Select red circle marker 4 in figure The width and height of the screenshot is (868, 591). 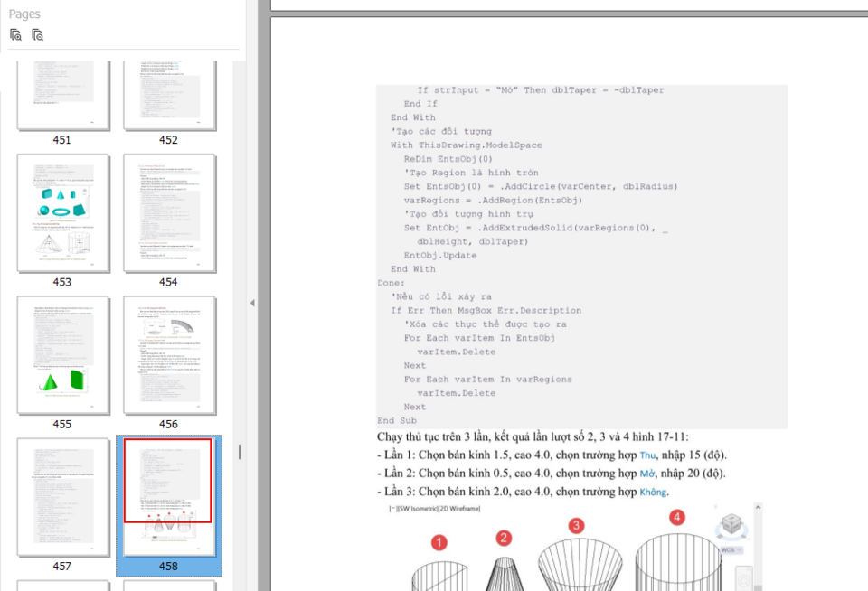point(677,518)
